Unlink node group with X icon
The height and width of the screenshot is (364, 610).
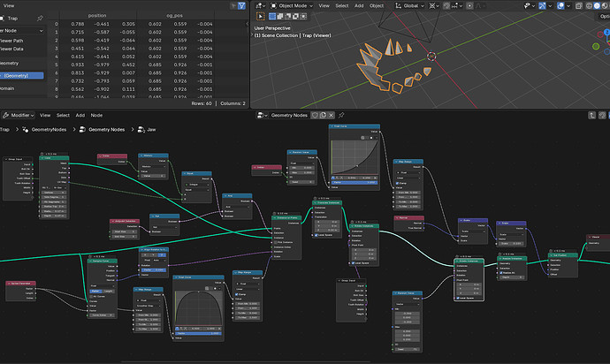coord(331,115)
